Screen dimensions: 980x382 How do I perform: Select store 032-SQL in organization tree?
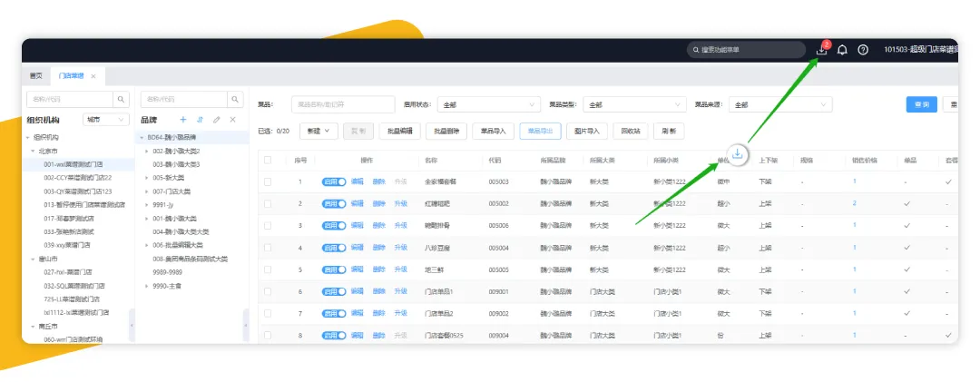pyautogui.click(x=75, y=285)
